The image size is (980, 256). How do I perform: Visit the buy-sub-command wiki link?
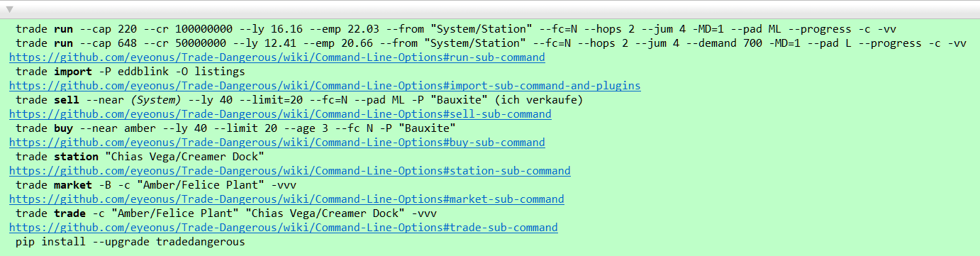point(277,142)
